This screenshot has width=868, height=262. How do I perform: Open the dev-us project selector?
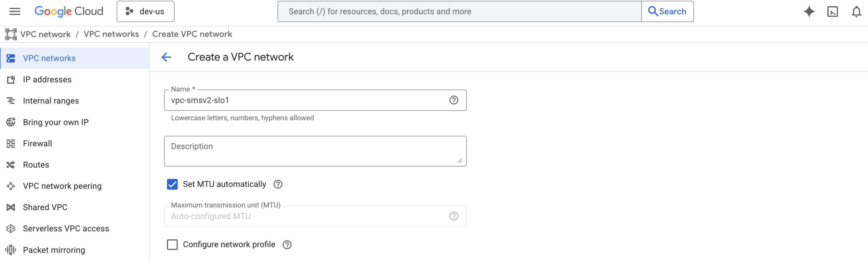(x=145, y=12)
